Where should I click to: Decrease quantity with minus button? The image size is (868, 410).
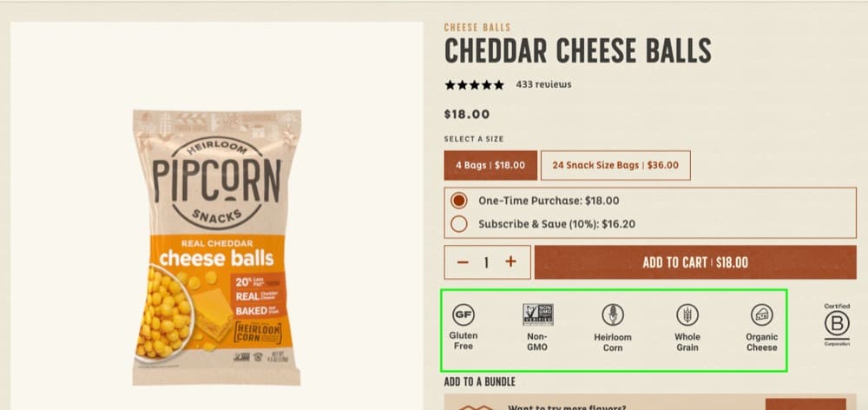click(463, 262)
